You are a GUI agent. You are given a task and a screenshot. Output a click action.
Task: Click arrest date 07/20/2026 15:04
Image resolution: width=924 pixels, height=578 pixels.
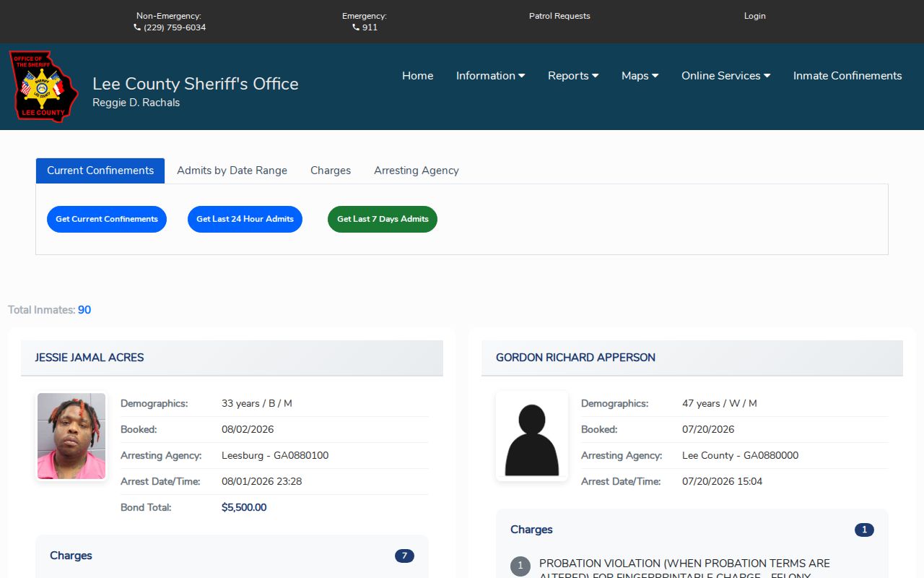click(722, 481)
